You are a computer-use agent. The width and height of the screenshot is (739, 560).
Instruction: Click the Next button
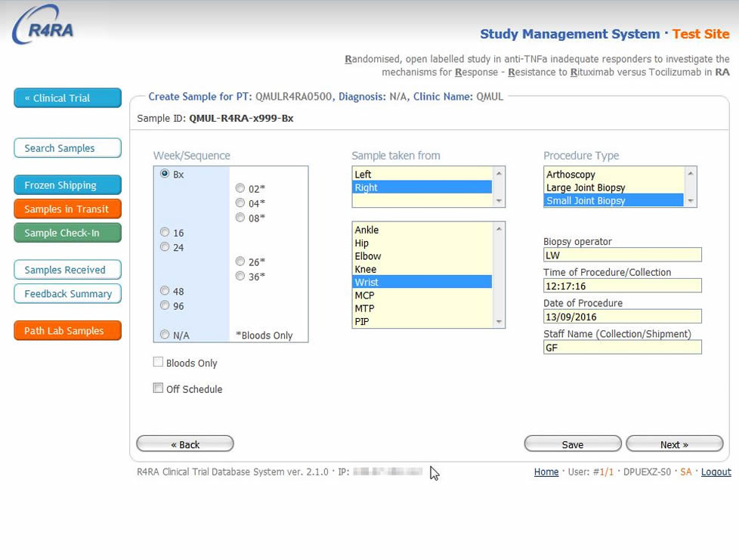tap(674, 444)
